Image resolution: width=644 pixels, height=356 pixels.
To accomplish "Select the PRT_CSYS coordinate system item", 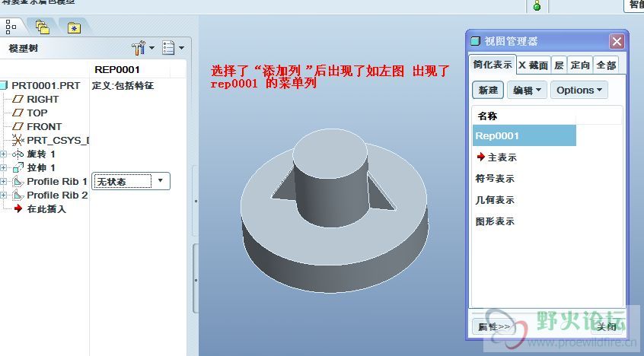I will tap(58, 140).
